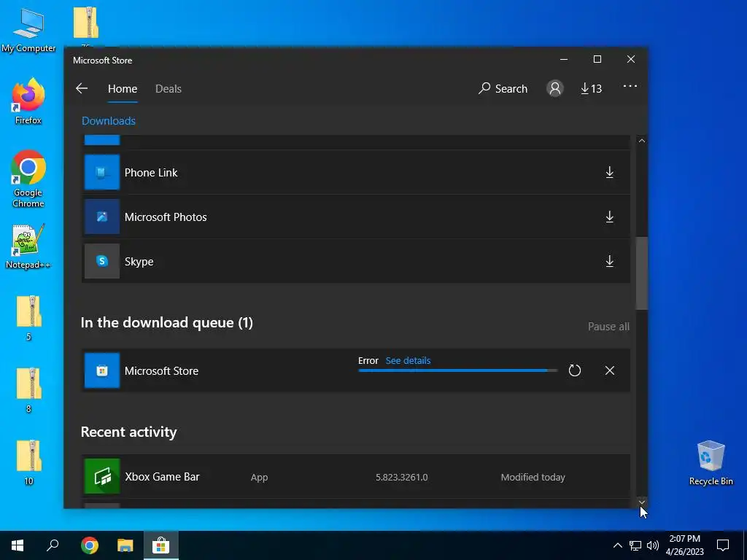Select the Phone Link row label

151,172
